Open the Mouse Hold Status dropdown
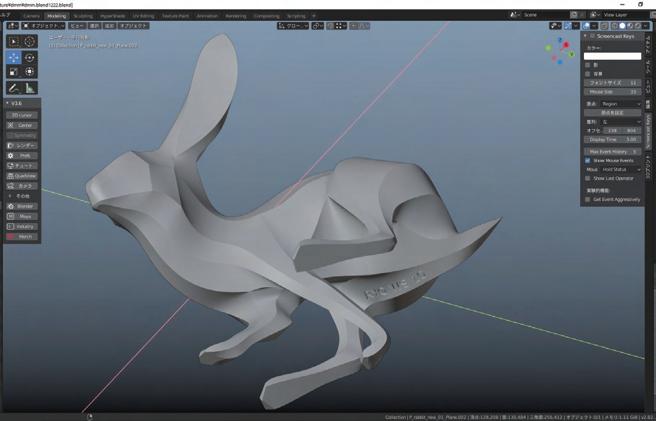 tap(620, 169)
